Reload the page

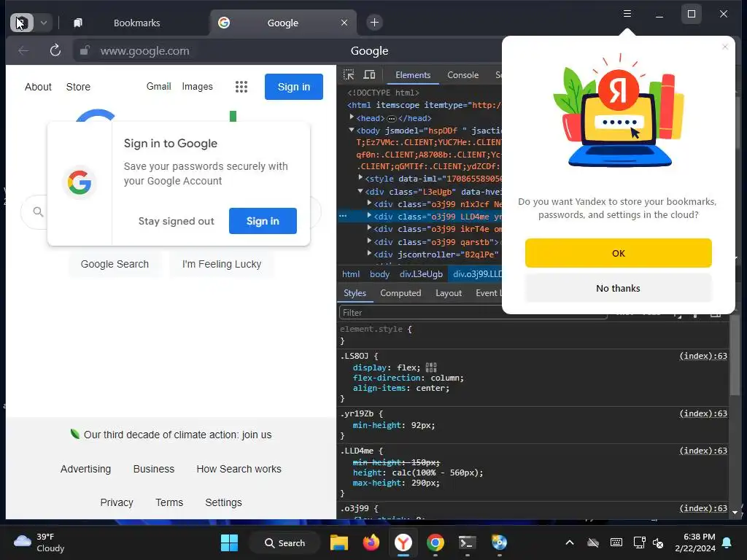(55, 50)
